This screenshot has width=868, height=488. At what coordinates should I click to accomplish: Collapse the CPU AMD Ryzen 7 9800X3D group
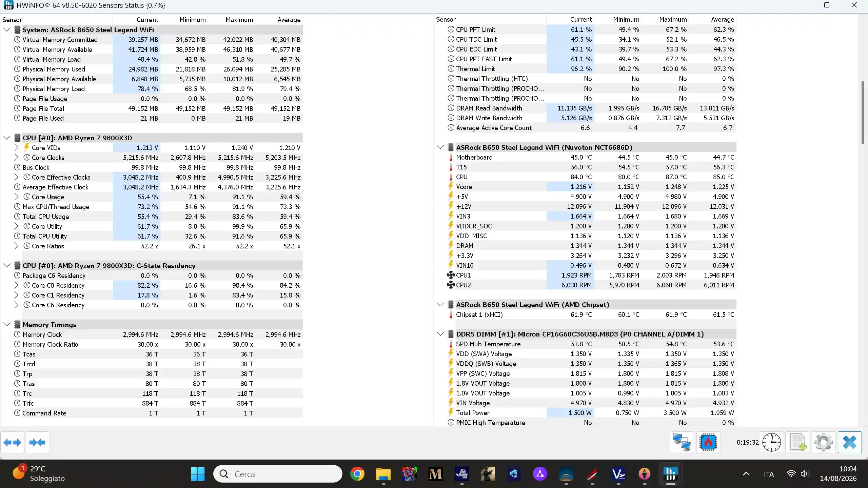[6, 138]
